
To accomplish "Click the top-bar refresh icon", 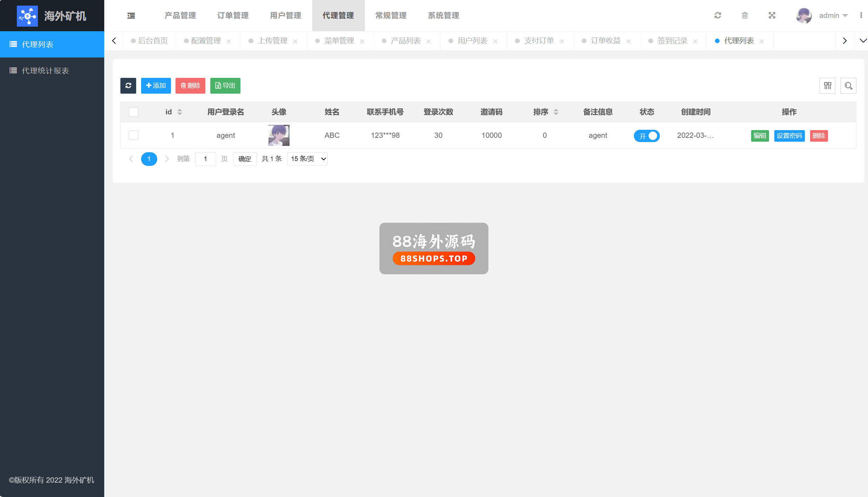I will pyautogui.click(x=718, y=15).
